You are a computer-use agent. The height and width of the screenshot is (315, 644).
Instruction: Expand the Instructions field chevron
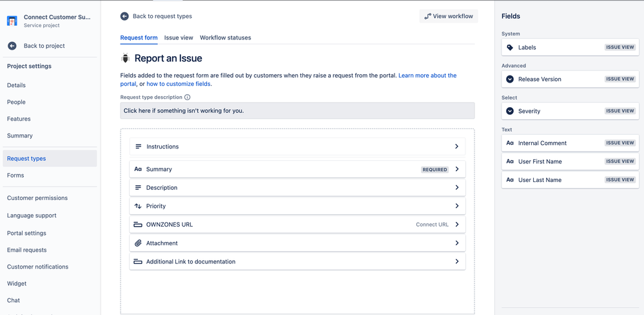[x=456, y=147]
